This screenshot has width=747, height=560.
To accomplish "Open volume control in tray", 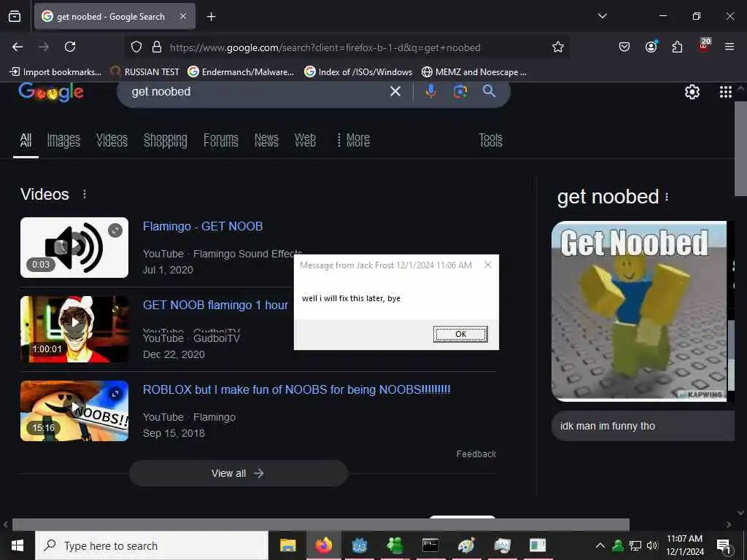I will (x=652, y=545).
